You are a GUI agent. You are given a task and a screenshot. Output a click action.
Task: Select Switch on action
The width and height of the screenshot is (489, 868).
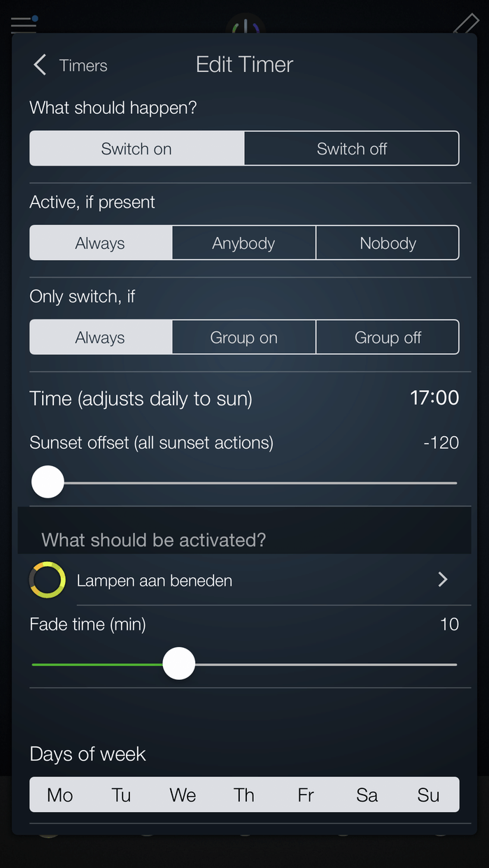(136, 149)
